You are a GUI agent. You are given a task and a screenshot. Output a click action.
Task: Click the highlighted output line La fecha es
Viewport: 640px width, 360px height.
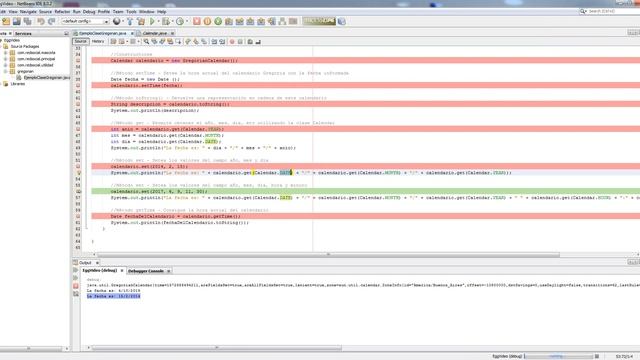(113, 296)
